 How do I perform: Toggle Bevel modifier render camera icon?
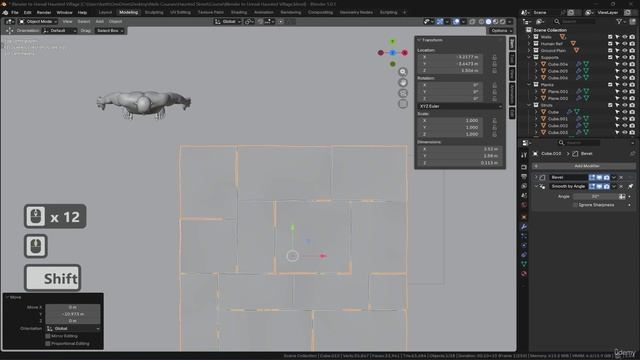[607, 178]
